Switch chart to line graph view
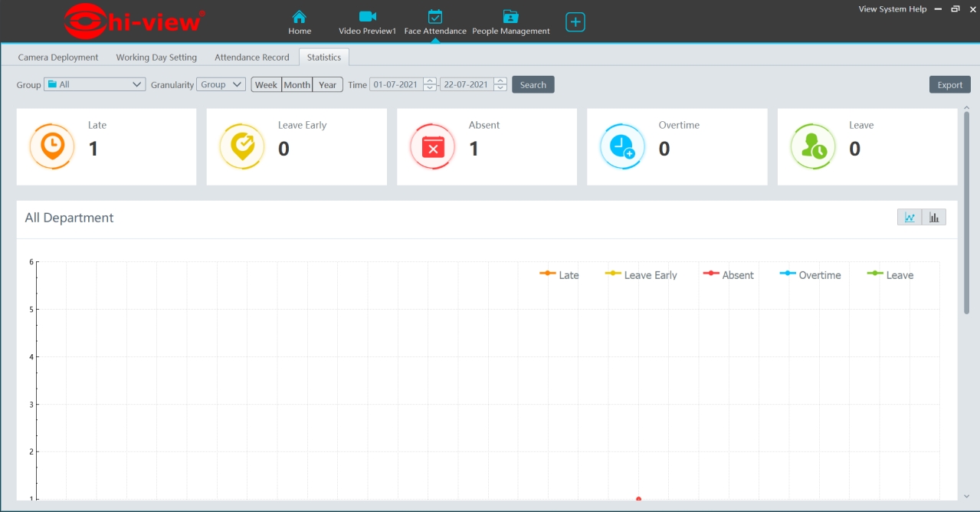 click(x=910, y=218)
